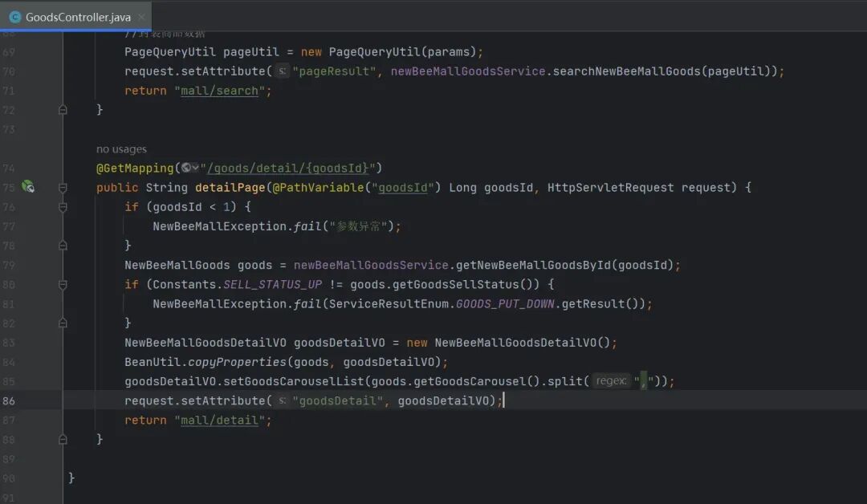867x504 pixels.
Task: Click the "/goods/detail/{goodsId}" mapping URL
Action: (287, 168)
